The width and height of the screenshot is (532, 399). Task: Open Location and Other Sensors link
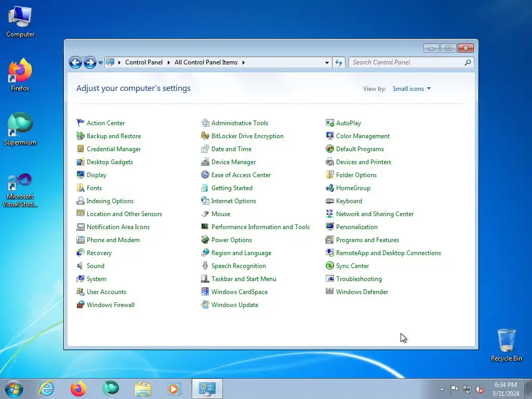pos(124,214)
